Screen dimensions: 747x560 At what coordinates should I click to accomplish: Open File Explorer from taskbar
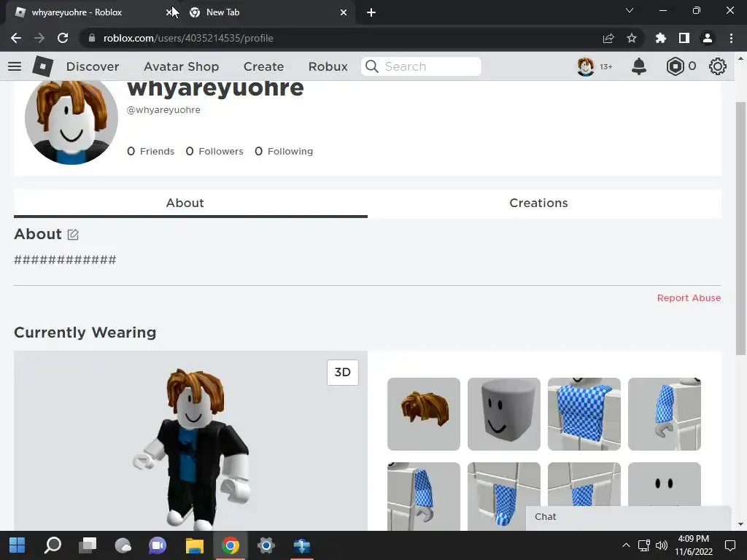coord(194,545)
